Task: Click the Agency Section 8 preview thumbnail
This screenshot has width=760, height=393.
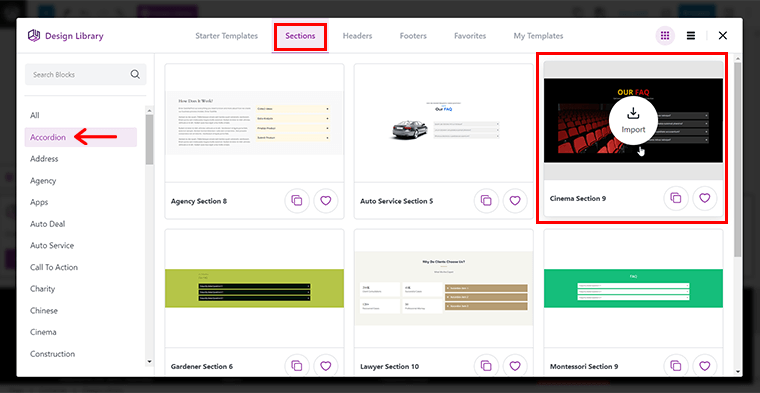Action: tap(254, 123)
